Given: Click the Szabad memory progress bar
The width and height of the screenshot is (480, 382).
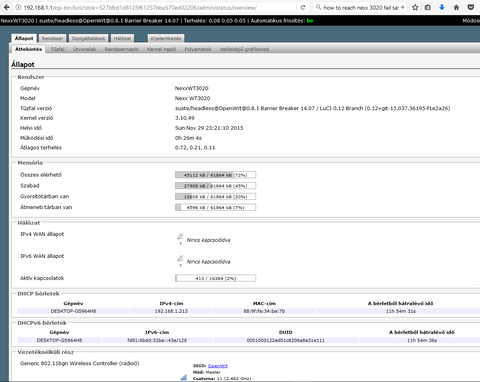Looking at the screenshot, I should 215,186.
